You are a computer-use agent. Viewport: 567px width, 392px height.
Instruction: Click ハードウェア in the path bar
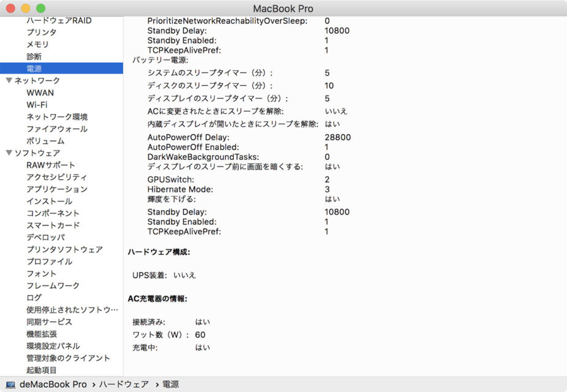pos(124,385)
